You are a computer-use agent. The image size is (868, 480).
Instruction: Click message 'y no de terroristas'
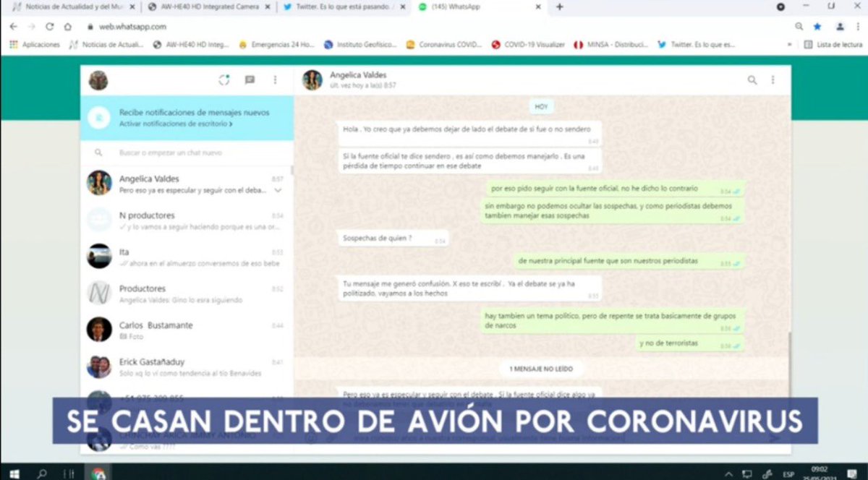pyautogui.click(x=689, y=343)
